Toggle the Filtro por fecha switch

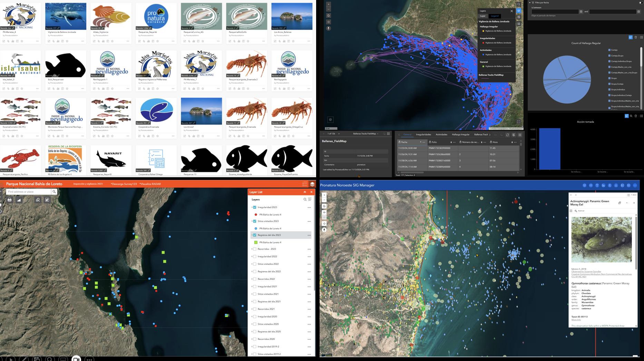pos(641,3)
